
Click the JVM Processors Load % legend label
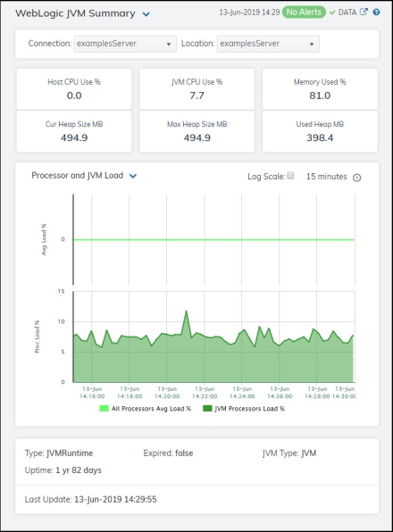click(249, 409)
